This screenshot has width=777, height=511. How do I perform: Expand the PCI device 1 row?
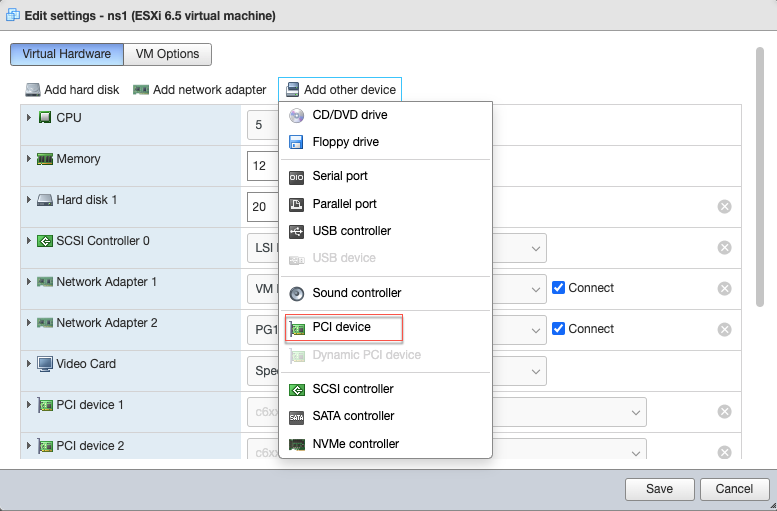(x=29, y=405)
